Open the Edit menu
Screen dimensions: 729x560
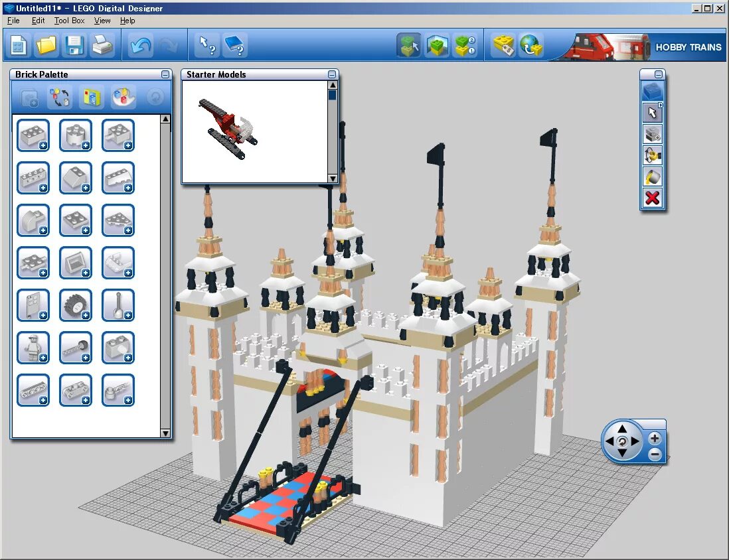click(x=38, y=21)
